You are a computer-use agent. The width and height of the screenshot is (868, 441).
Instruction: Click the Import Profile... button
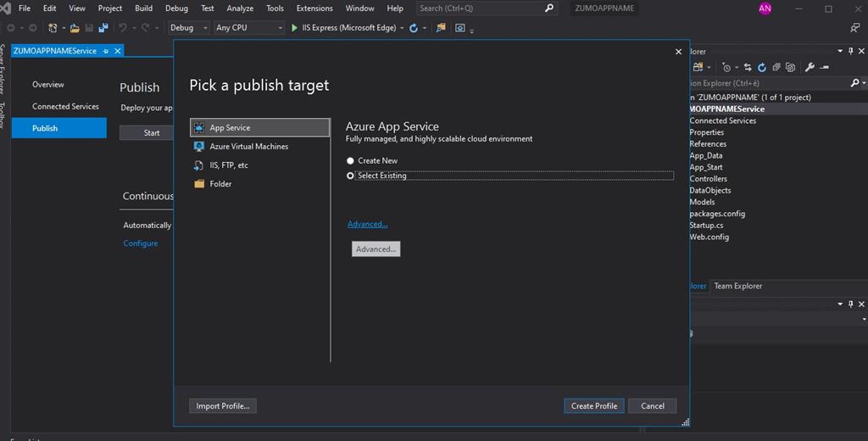223,406
